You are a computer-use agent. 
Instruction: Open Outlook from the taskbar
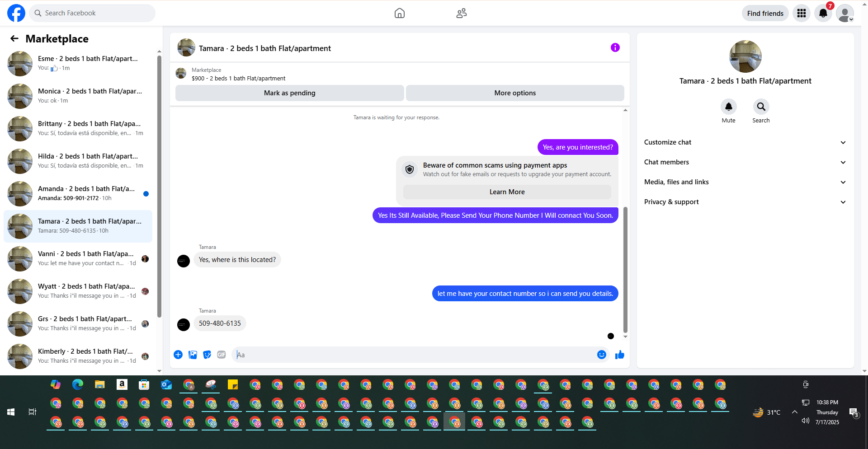coord(166,384)
